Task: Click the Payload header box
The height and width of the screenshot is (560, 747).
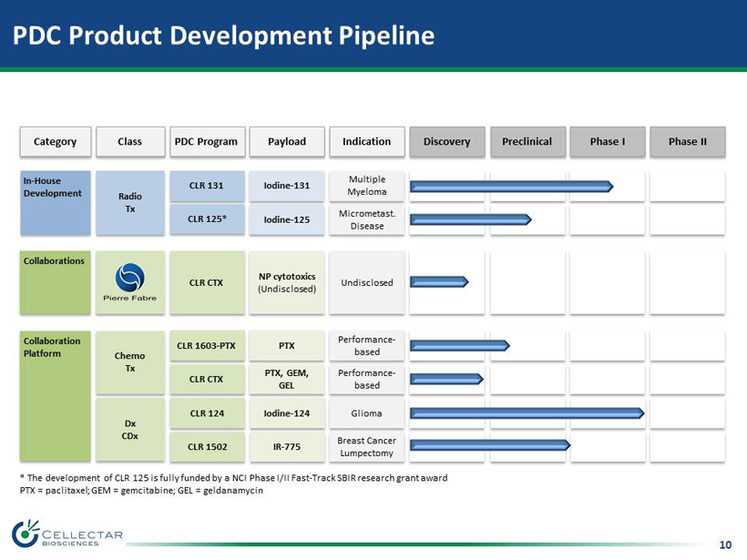Action: pyautogui.click(x=287, y=141)
